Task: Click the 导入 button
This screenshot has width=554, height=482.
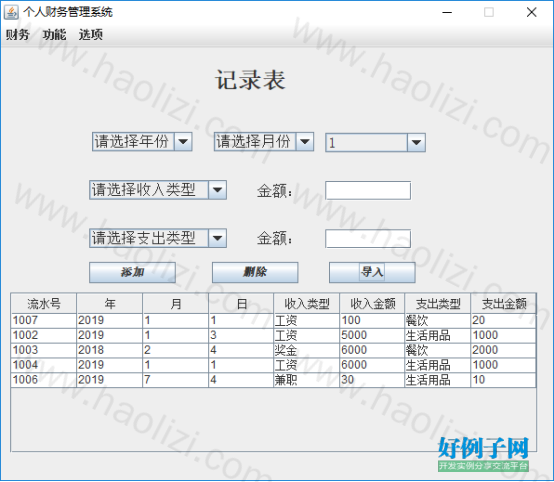Action: coord(372,272)
